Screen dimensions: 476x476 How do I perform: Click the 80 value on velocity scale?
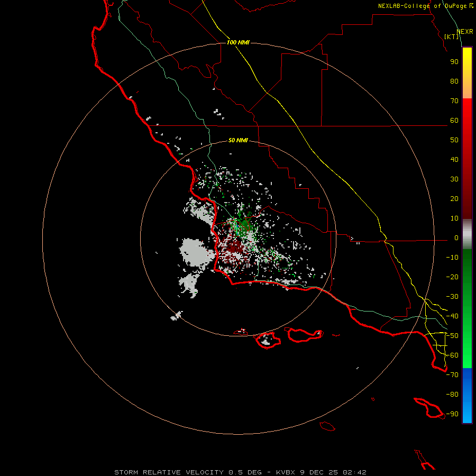click(454, 81)
